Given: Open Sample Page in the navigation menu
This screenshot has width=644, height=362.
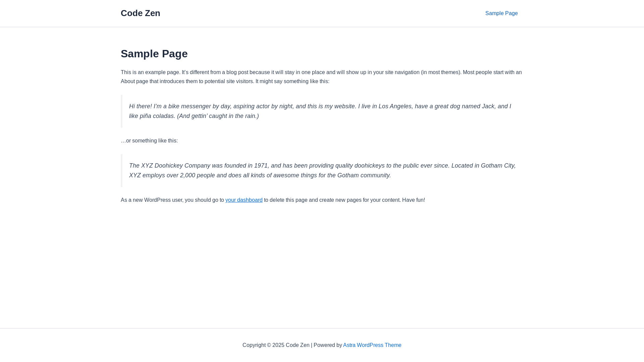Looking at the screenshot, I should (501, 13).
